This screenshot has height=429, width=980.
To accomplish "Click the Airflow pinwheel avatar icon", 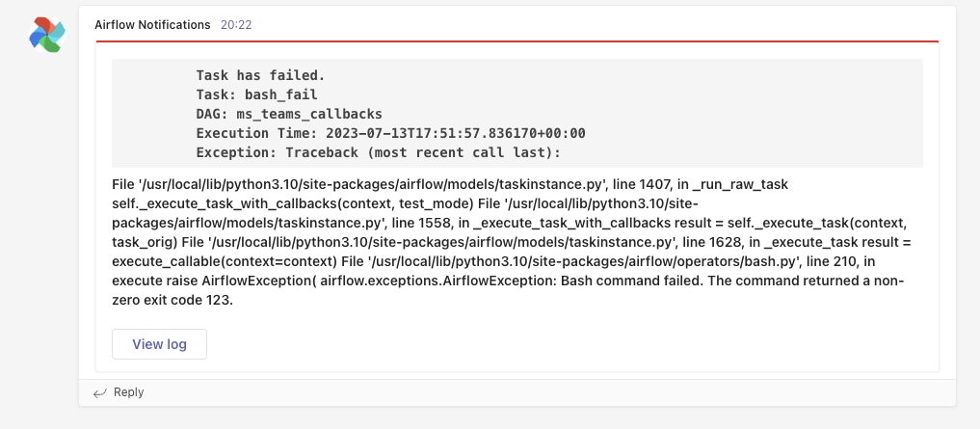I will click(x=46, y=34).
